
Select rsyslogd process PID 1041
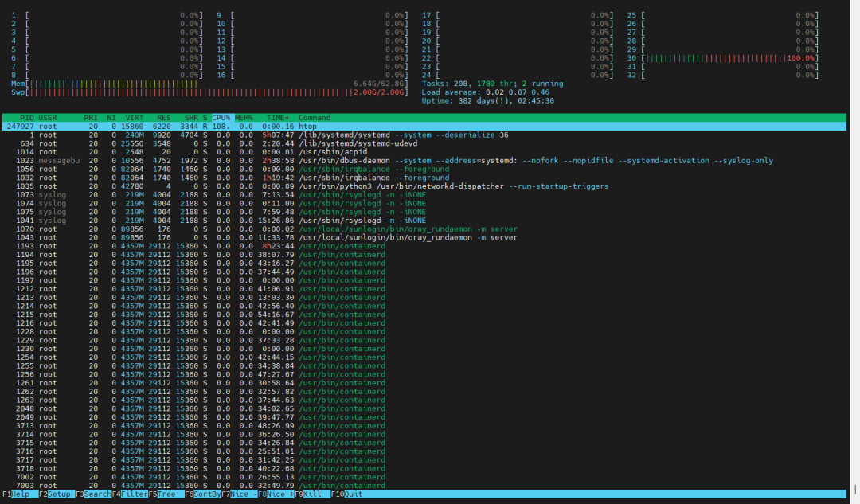(x=424, y=221)
